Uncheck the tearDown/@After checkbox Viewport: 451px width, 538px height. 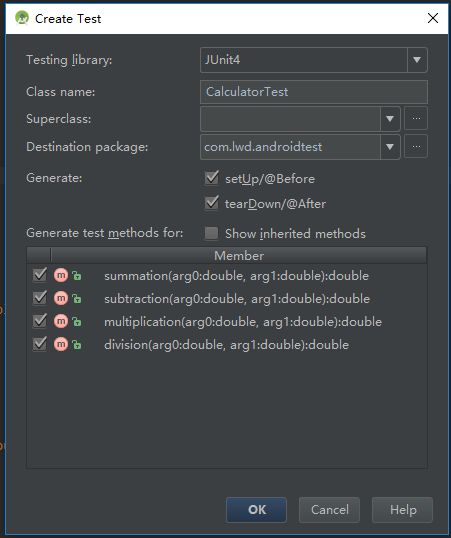point(211,203)
